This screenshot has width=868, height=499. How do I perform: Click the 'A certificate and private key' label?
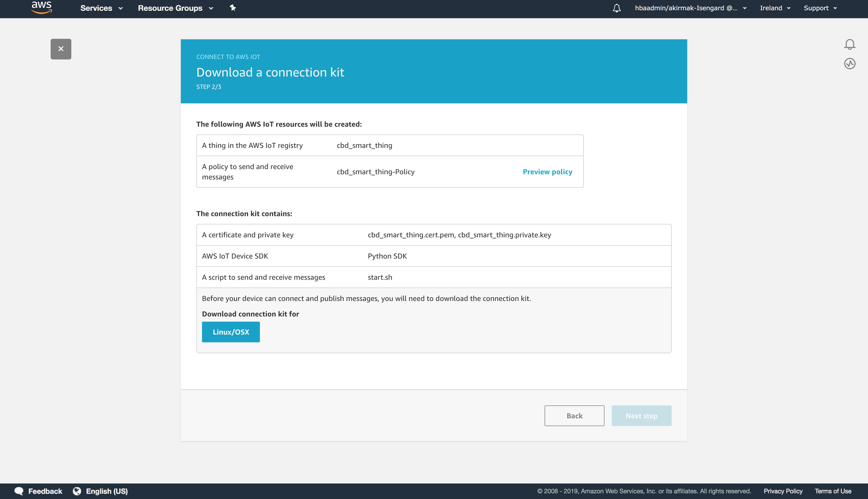(247, 235)
